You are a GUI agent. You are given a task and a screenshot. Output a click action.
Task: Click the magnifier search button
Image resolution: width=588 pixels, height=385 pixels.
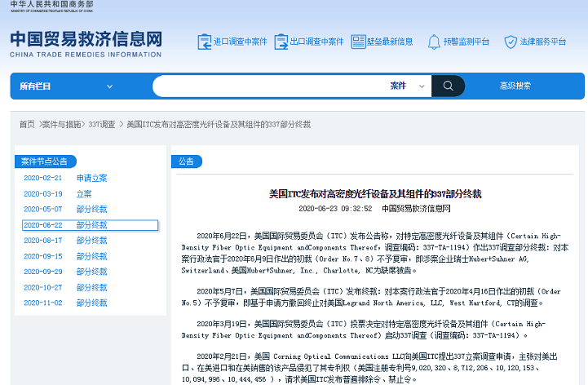[448, 86]
